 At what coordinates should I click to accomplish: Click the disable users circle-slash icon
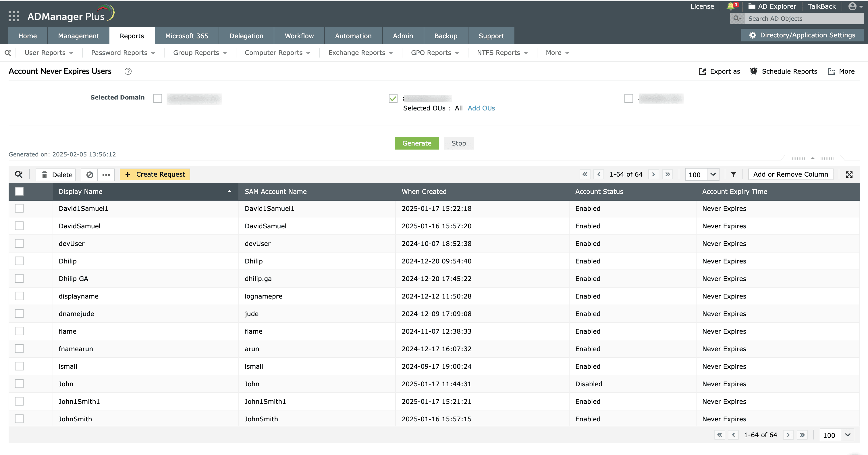[x=90, y=175]
